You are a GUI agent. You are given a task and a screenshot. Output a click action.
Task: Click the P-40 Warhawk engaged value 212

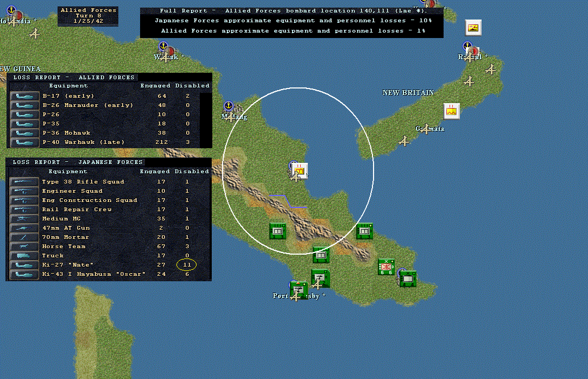click(x=162, y=142)
